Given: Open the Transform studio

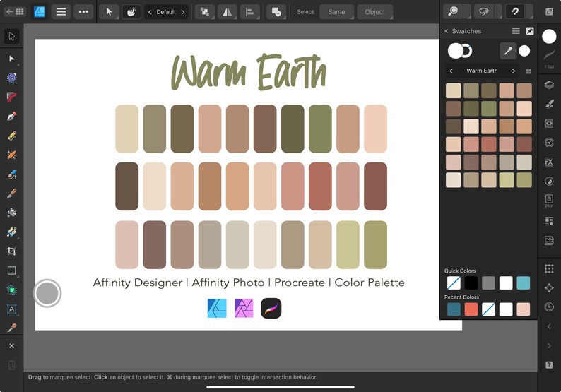Looking at the screenshot, I should click(x=549, y=268).
